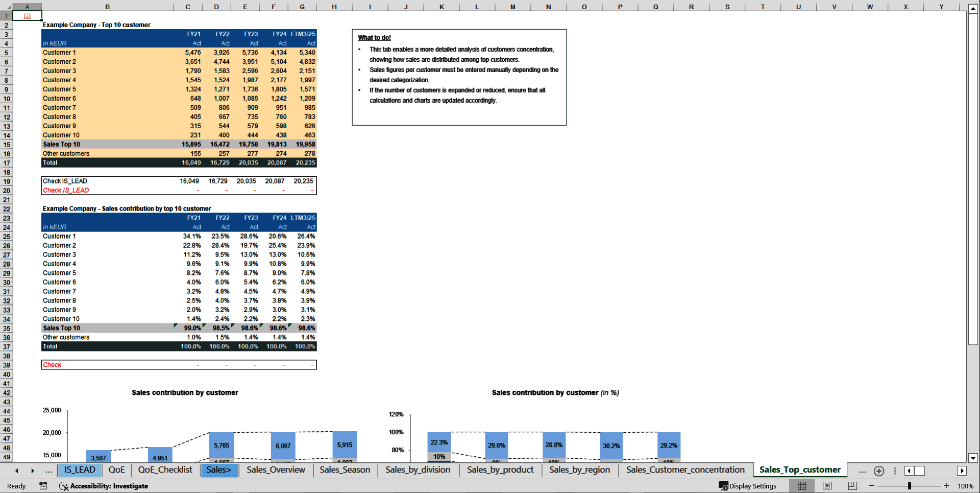Click the 100% zoom level button
The height and width of the screenshot is (493, 980).
point(966,486)
